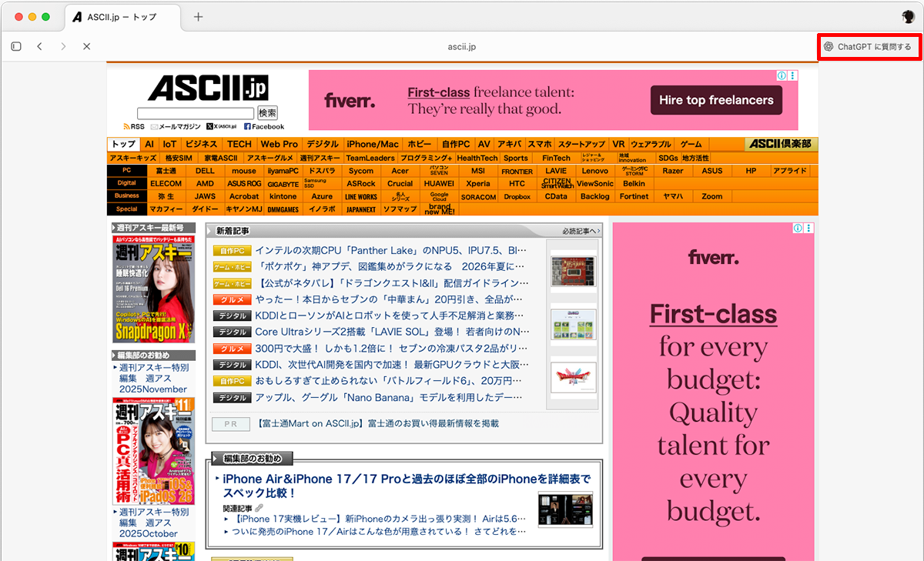
Task: Click the site search text field
Action: coord(196,113)
